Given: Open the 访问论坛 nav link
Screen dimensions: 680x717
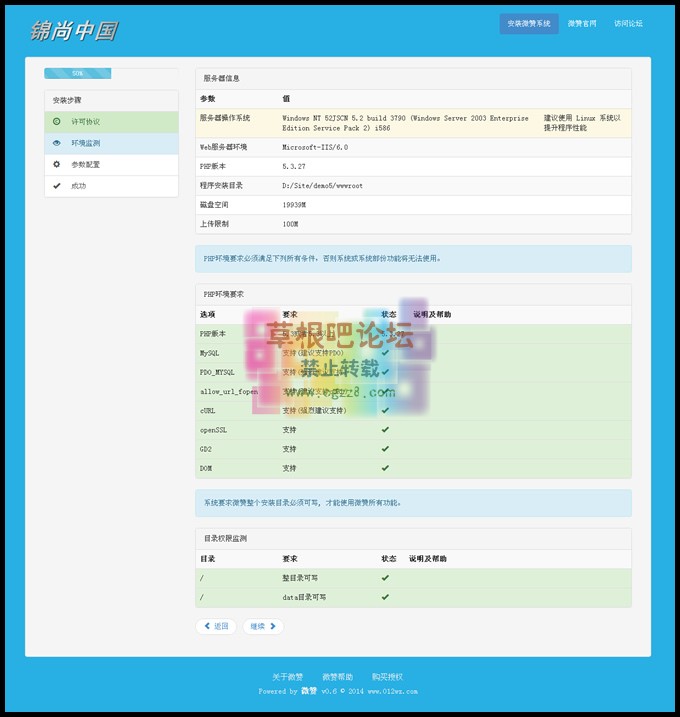Looking at the screenshot, I should tap(628, 23).
